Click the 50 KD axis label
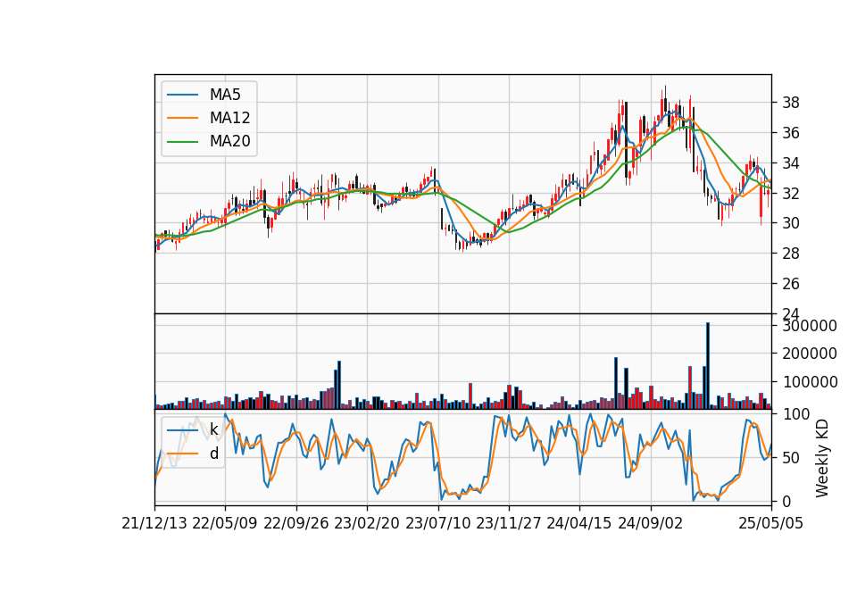This screenshot has width=857, height=616. (790, 457)
